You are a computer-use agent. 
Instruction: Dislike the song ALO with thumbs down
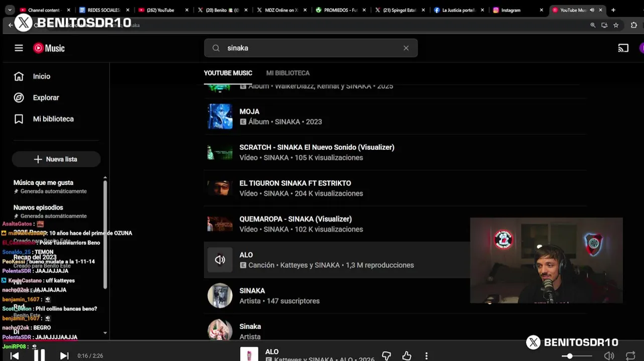point(387,355)
